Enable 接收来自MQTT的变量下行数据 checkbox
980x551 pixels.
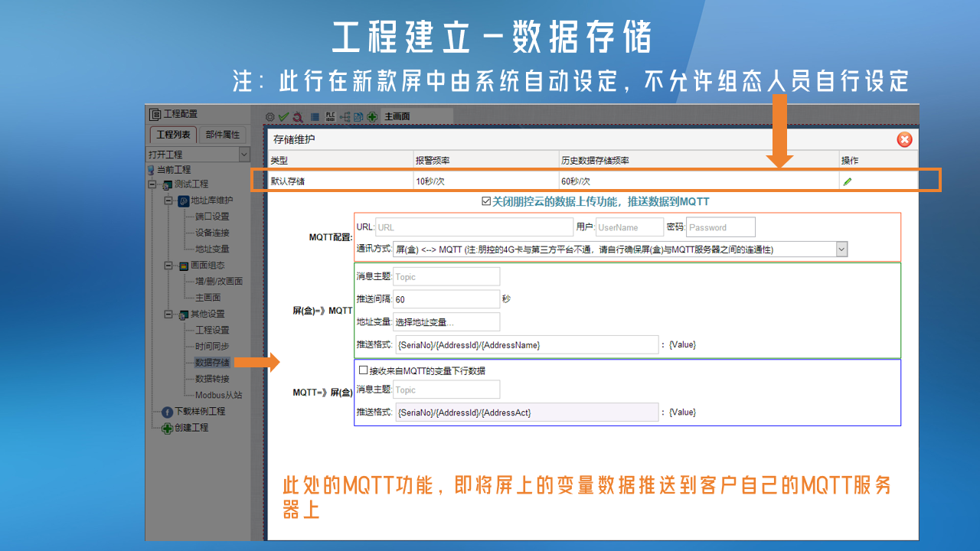click(x=364, y=370)
